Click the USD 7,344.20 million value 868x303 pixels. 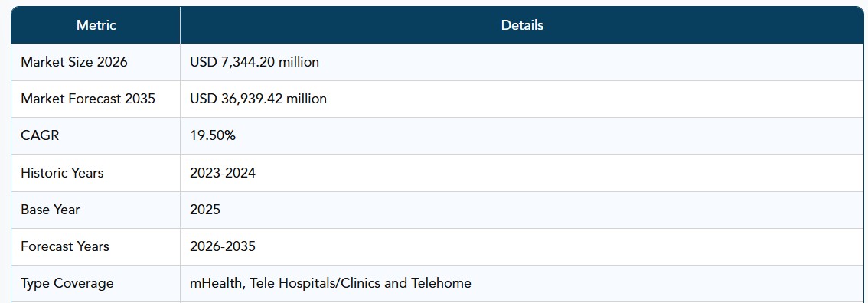254,62
